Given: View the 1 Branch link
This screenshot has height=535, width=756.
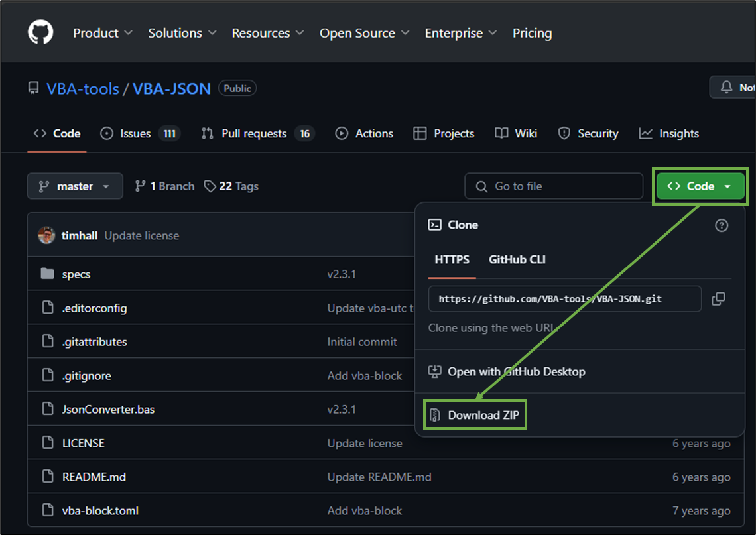Looking at the screenshot, I should click(x=164, y=186).
